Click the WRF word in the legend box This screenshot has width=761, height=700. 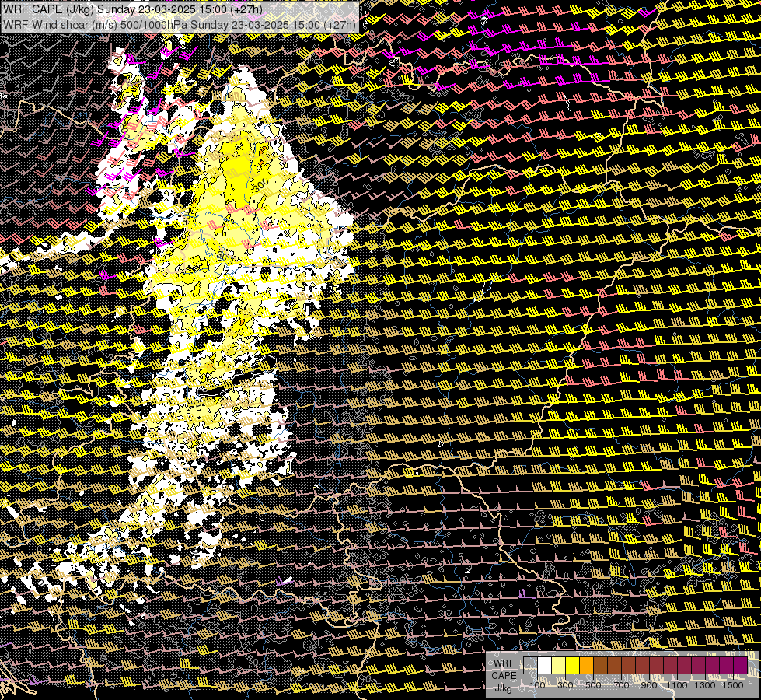click(x=504, y=663)
